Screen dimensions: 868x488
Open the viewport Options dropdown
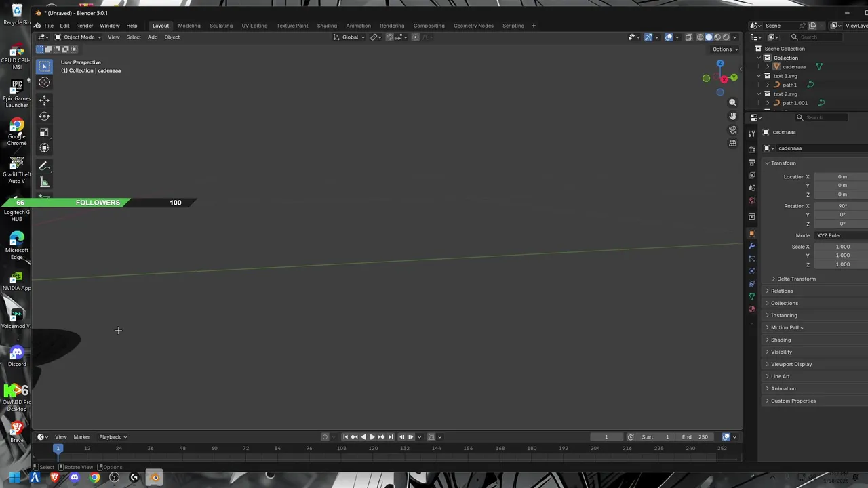(x=725, y=49)
